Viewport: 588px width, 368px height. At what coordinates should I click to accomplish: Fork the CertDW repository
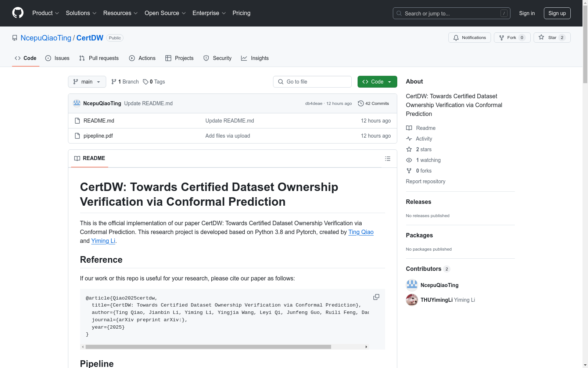pos(512,38)
